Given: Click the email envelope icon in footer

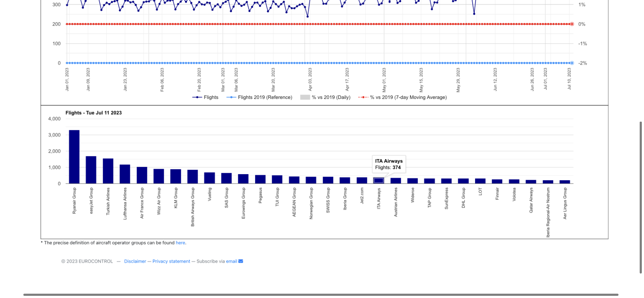Looking at the screenshot, I should point(241,261).
